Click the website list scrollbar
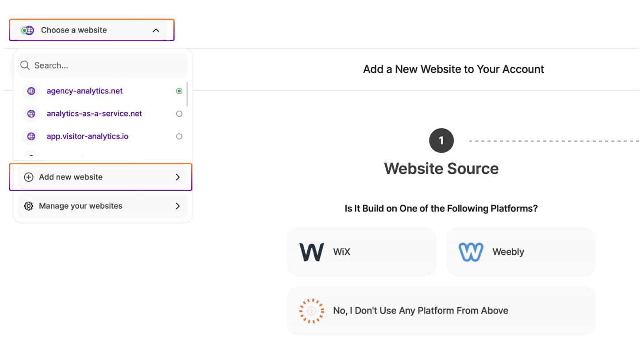The image size is (644, 361). pyautogui.click(x=188, y=94)
